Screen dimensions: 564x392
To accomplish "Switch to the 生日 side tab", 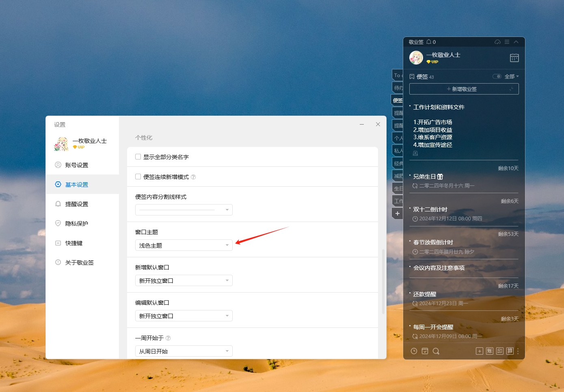I will [x=398, y=188].
